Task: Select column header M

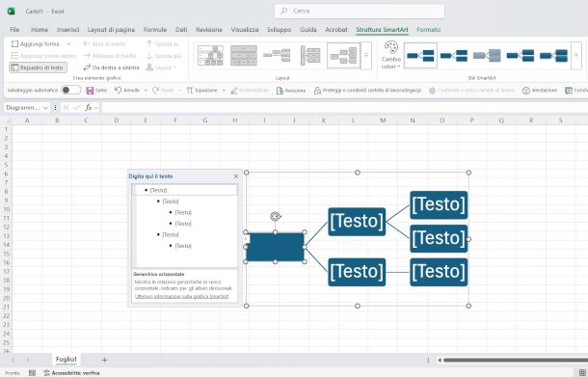Action: click(383, 121)
